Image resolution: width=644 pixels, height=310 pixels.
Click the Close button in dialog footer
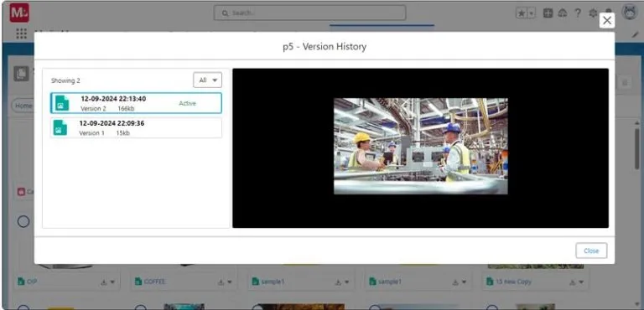pos(591,251)
